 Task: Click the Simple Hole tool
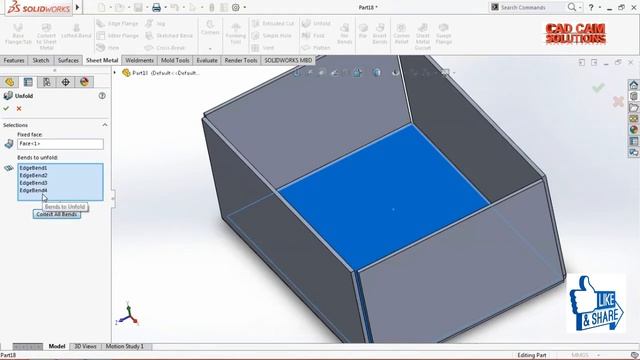pyautogui.click(x=271, y=36)
